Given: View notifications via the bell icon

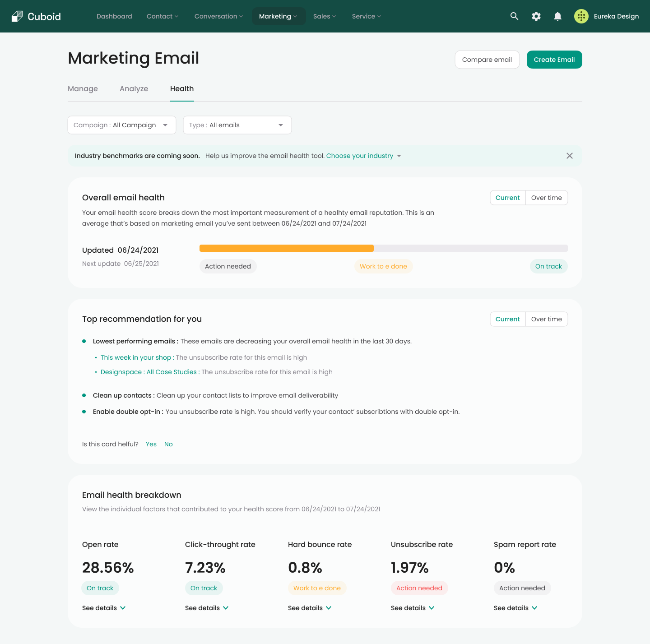Looking at the screenshot, I should click(x=557, y=16).
